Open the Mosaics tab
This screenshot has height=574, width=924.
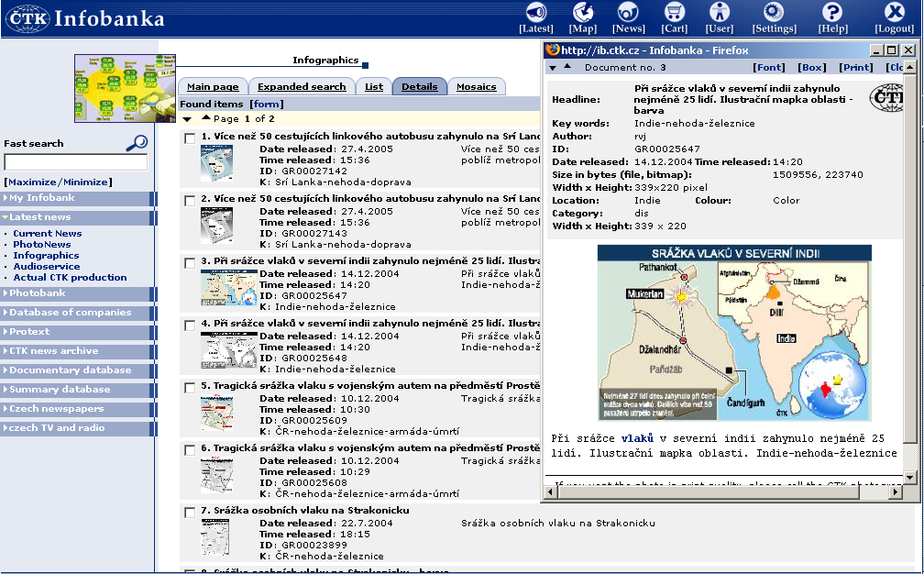point(476,86)
